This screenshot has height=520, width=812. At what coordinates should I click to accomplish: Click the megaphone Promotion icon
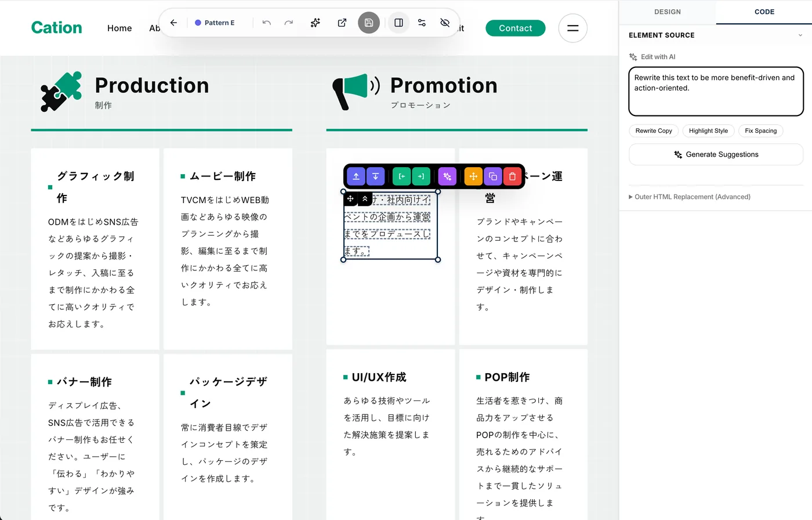tap(356, 91)
